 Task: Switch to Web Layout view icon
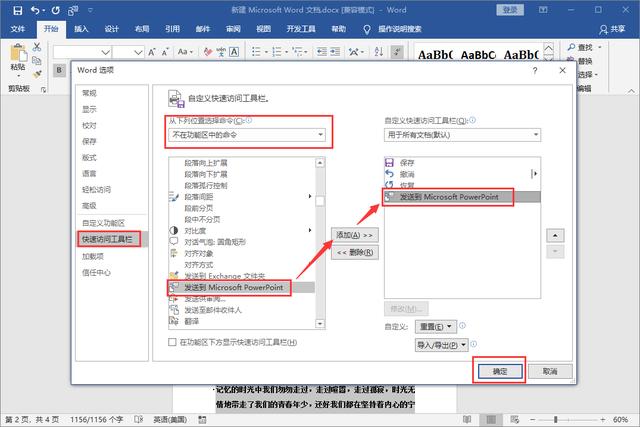[x=515, y=419]
